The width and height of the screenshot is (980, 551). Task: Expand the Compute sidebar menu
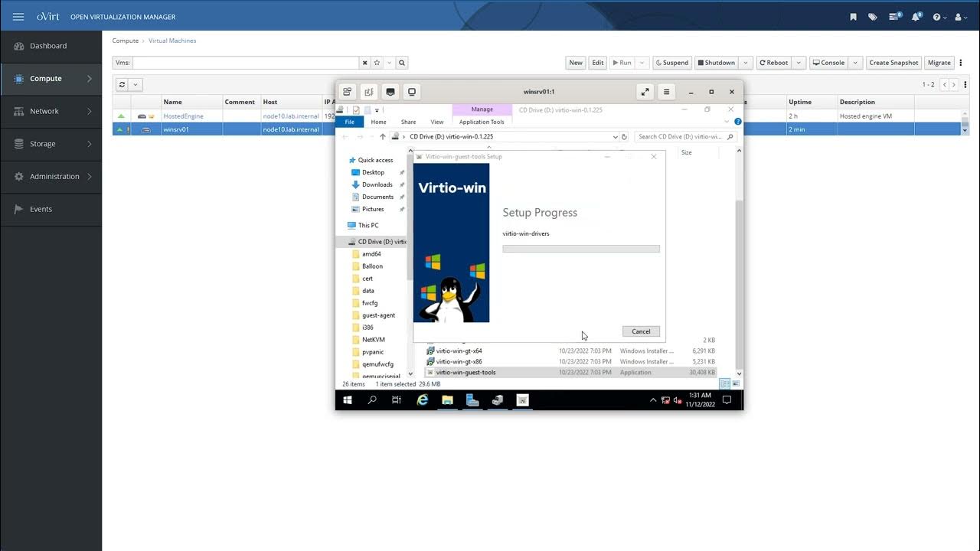51,78
